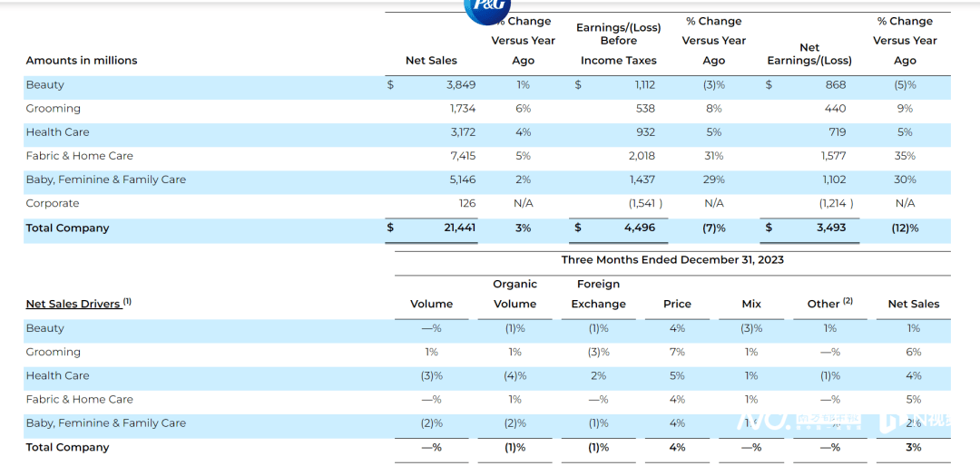Click Baby, Feminine & Family Care 29% change
The height and width of the screenshot is (466, 980).
click(x=714, y=180)
